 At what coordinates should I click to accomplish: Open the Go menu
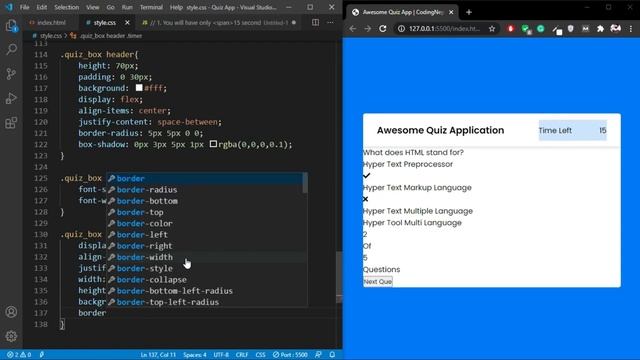[110, 7]
